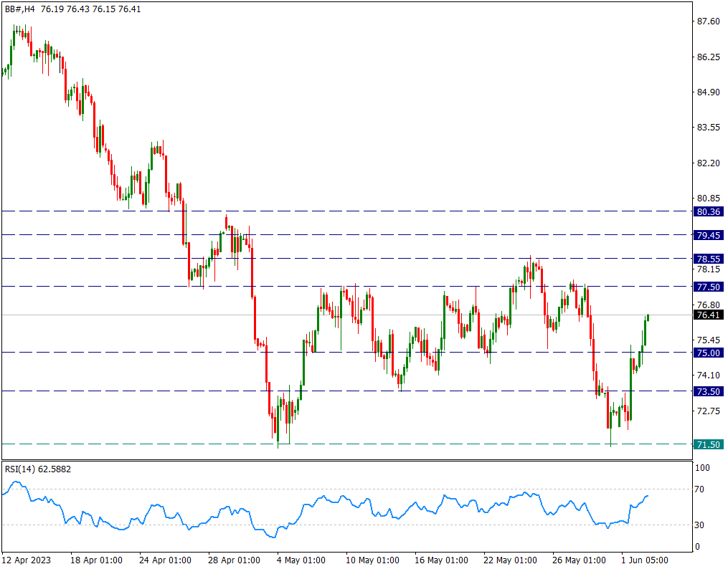Click the 12 Apr 2023 date label

(x=26, y=560)
